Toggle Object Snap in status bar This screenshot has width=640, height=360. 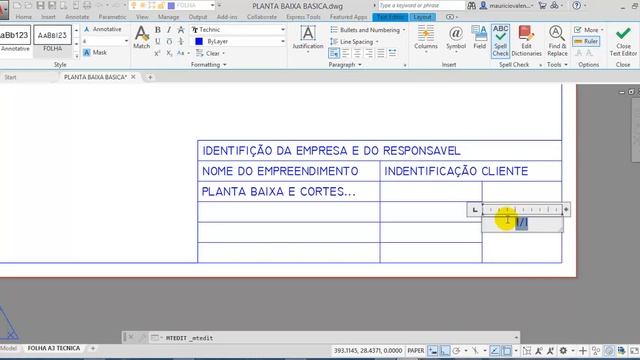[506, 350]
